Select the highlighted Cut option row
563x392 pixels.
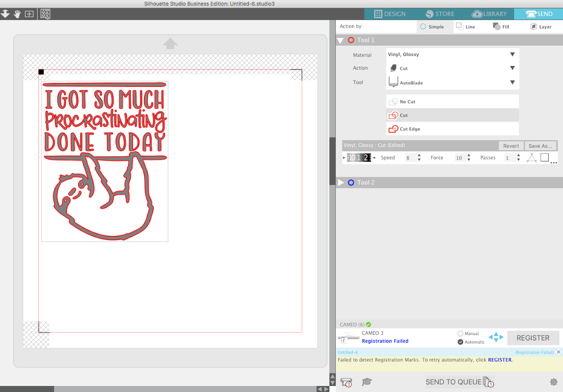[x=453, y=115]
